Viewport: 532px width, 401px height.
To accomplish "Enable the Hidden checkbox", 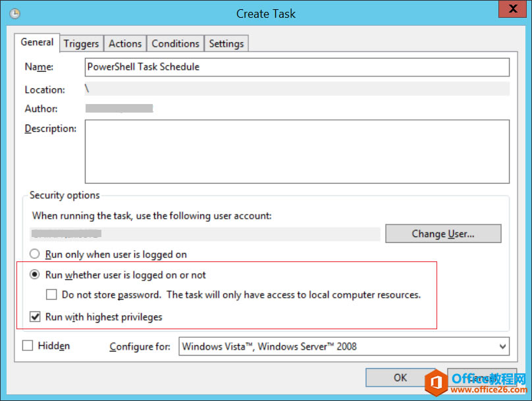I will click(27, 345).
